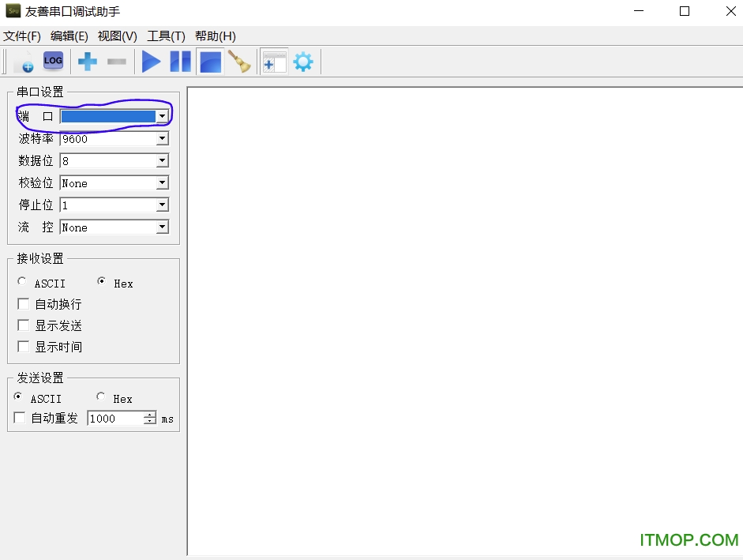Image resolution: width=743 pixels, height=560 pixels.
Task: Select the Hex radio button under 接收设置
Action: point(102,282)
